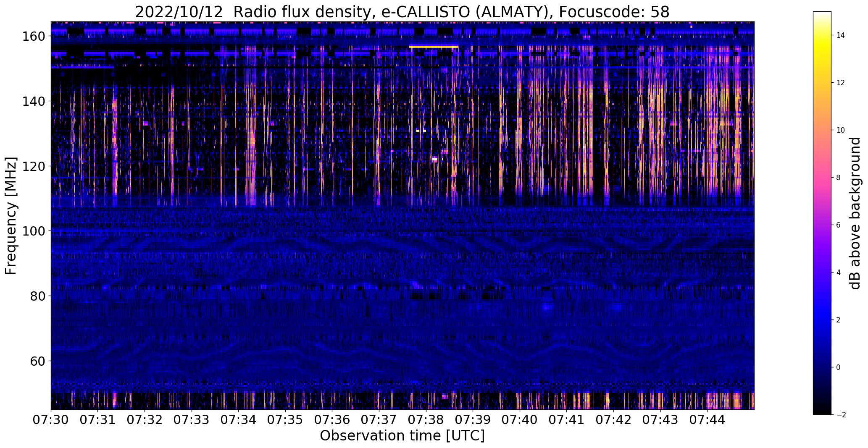Click the 07:43 time tick label
This screenshot has width=868, height=448.
click(x=660, y=420)
